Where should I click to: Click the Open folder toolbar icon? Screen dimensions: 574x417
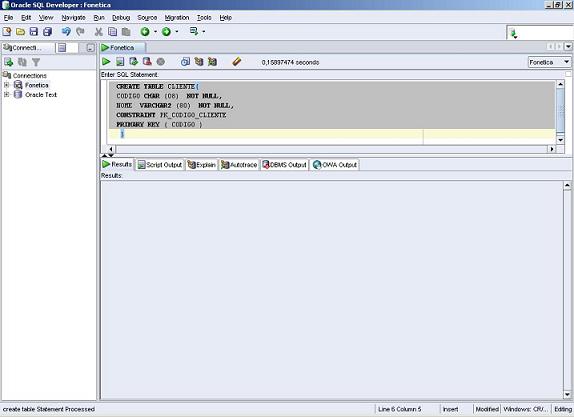(20, 31)
